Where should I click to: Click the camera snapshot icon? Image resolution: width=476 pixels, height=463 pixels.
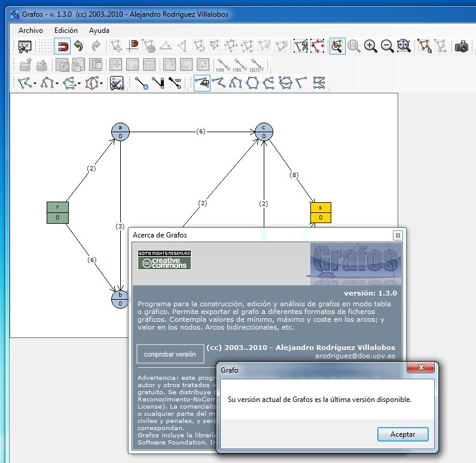461,46
